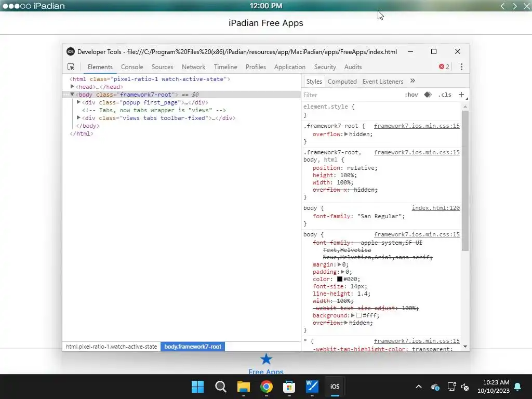Click the Styles pane vertical scrollbar thumb
The image size is (532, 399).
(465, 180)
